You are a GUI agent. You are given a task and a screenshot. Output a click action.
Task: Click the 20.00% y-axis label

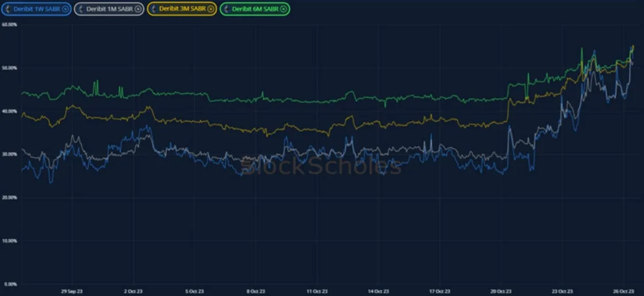9,198
